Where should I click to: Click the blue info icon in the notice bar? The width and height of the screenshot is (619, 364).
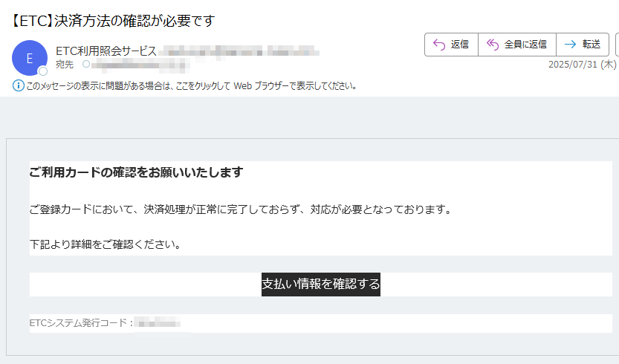point(18,85)
